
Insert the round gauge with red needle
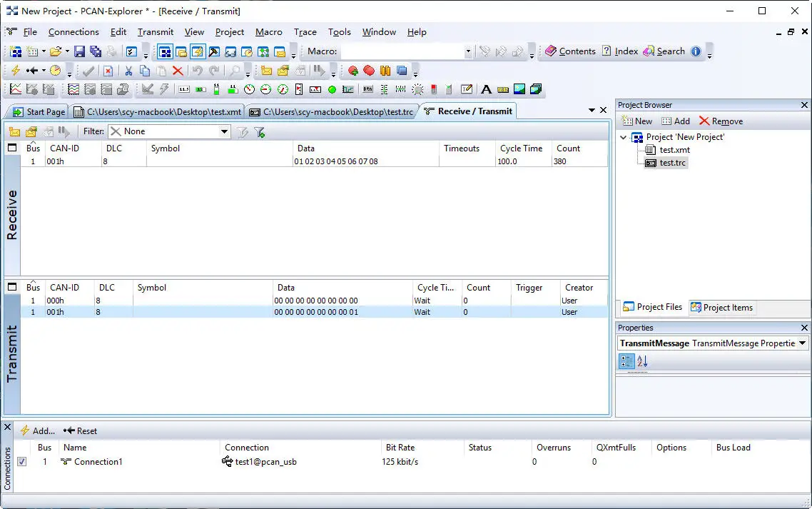(249, 89)
